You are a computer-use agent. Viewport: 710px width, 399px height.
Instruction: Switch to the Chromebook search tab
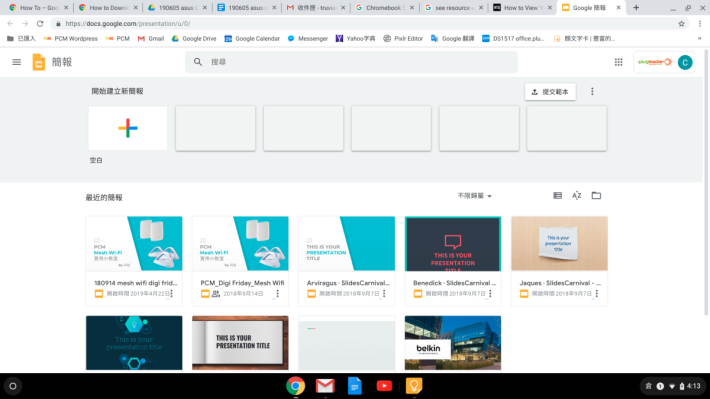385,8
